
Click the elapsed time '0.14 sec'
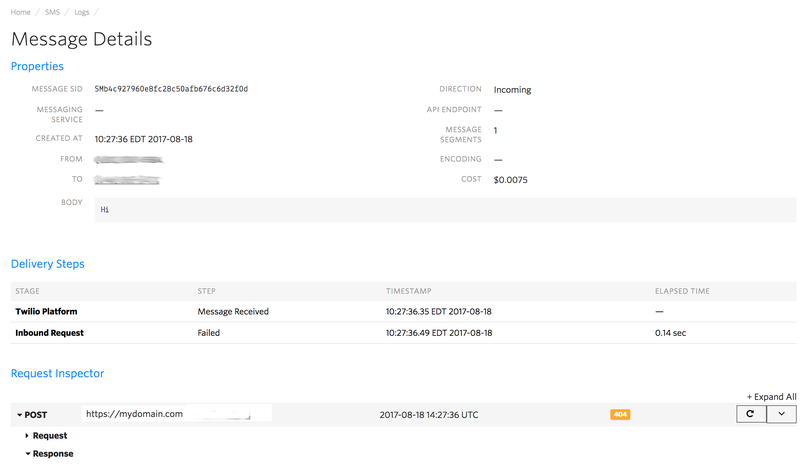[670, 333]
